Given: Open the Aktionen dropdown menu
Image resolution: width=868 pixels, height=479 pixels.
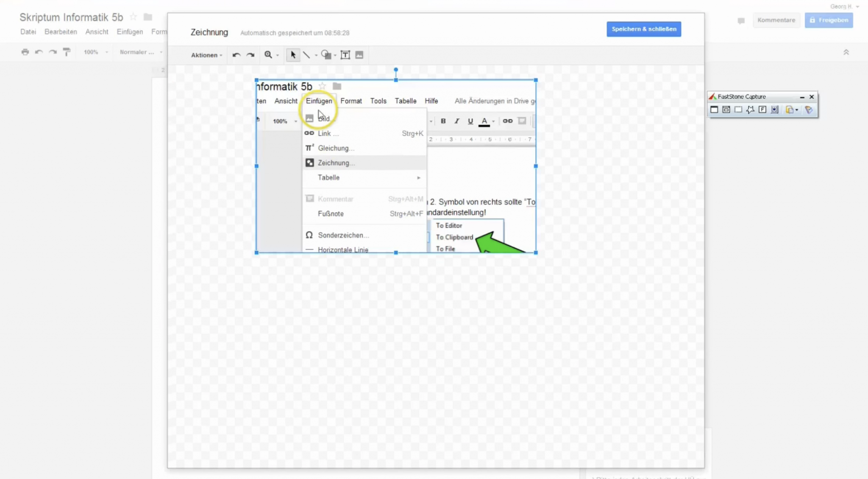Looking at the screenshot, I should (x=206, y=55).
